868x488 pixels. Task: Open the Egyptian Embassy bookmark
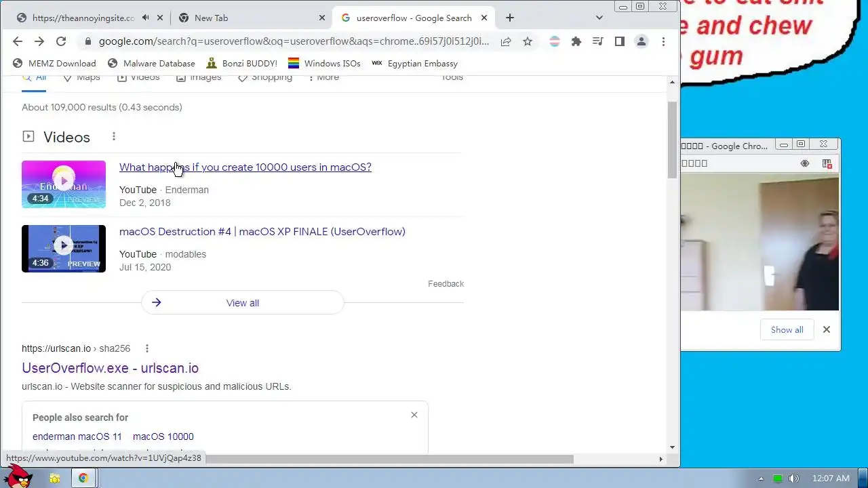point(414,63)
